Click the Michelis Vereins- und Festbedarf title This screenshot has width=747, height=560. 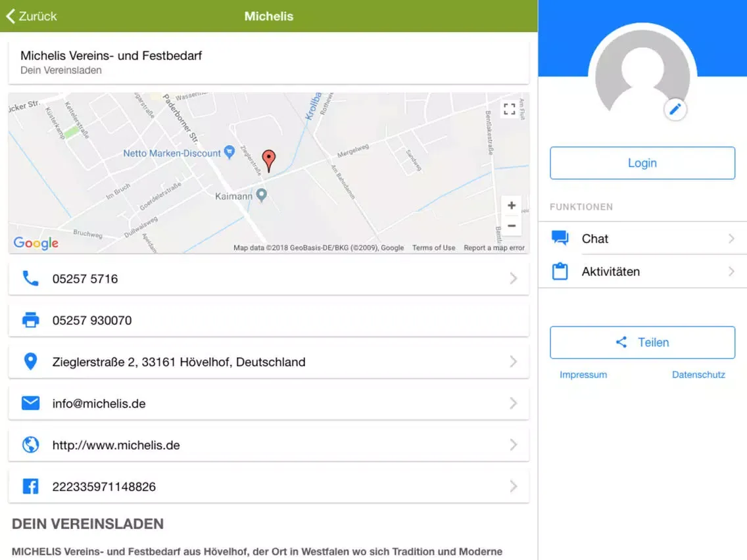pyautogui.click(x=111, y=56)
